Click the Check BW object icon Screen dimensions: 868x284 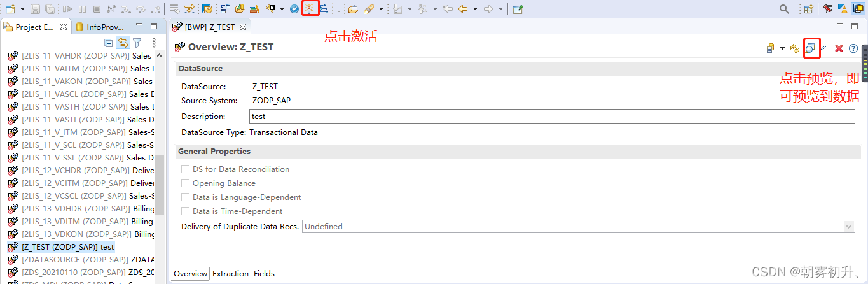coord(294,9)
